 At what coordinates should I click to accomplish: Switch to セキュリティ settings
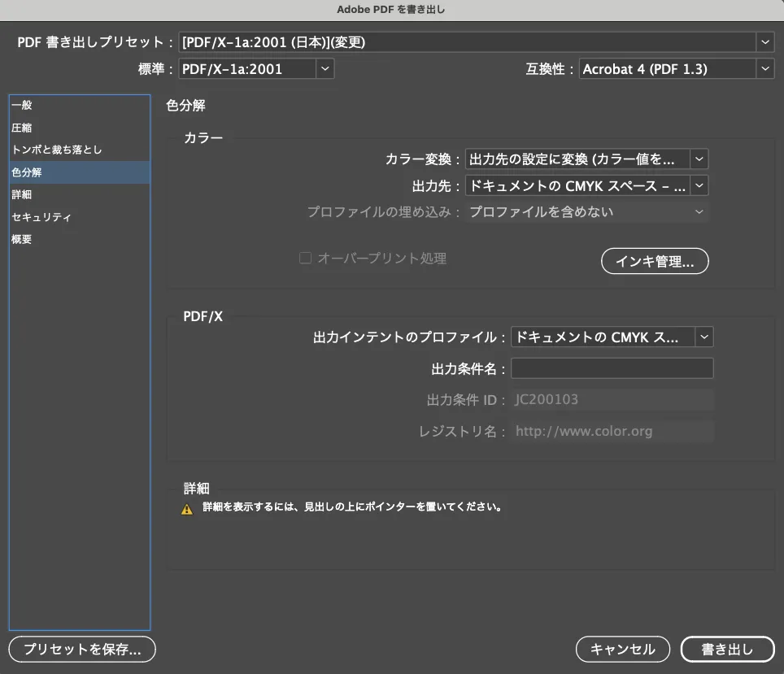point(42,217)
